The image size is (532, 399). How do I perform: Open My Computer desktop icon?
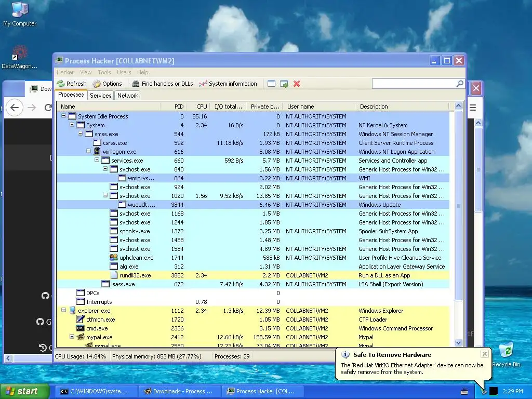click(x=20, y=14)
